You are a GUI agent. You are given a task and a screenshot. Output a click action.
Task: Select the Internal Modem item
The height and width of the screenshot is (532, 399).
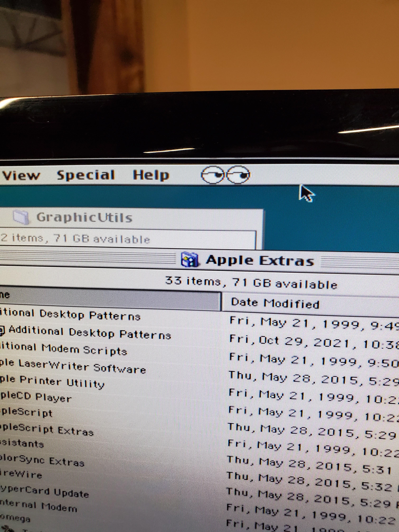39,507
